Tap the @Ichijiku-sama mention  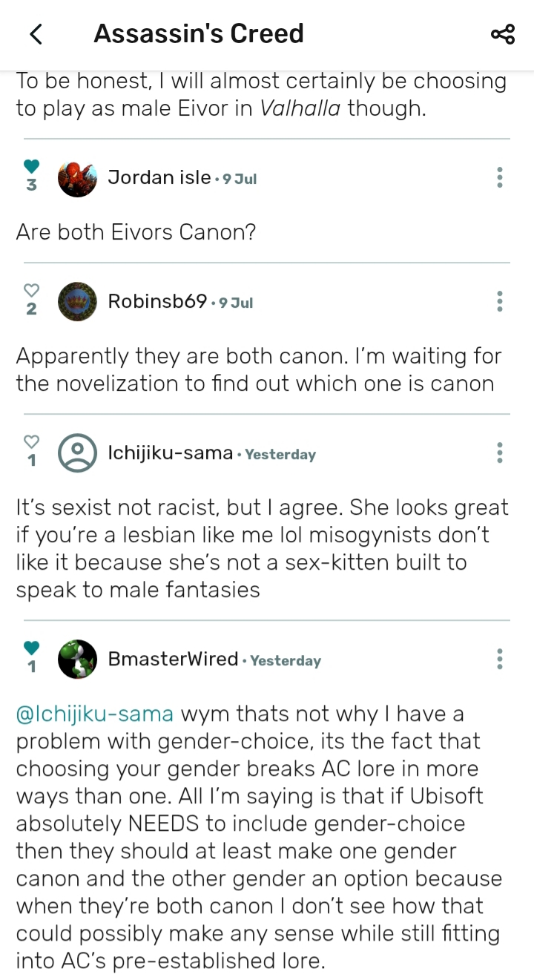(95, 714)
